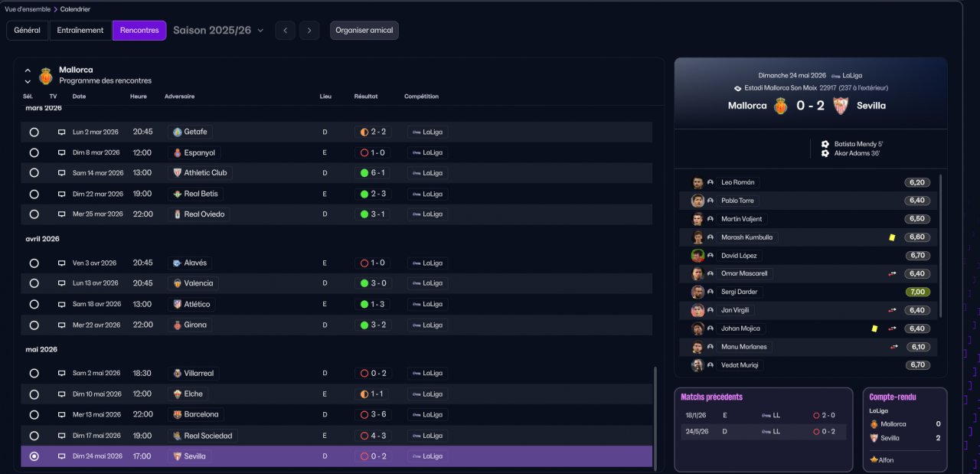This screenshot has width=980, height=474.
Task: Click Marash Kumbulla's yellow card icon
Action: tap(892, 237)
